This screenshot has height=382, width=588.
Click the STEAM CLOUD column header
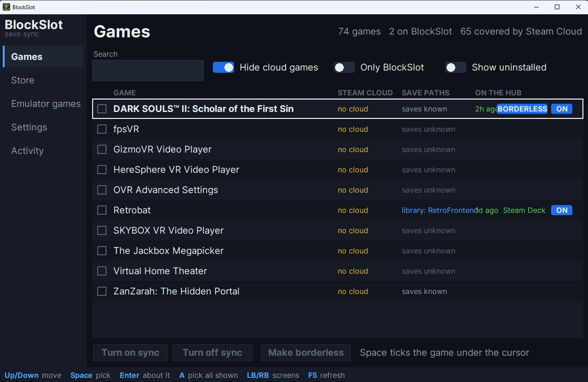[365, 93]
